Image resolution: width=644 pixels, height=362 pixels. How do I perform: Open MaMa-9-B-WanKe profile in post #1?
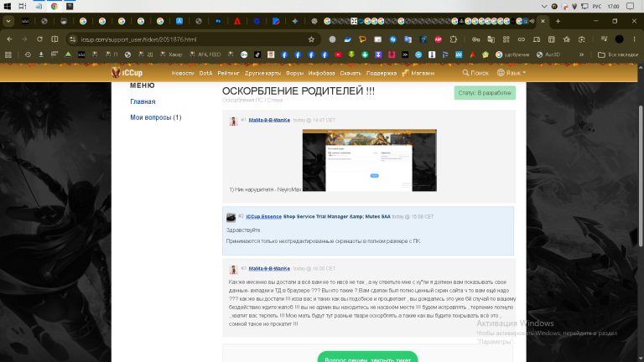point(269,120)
